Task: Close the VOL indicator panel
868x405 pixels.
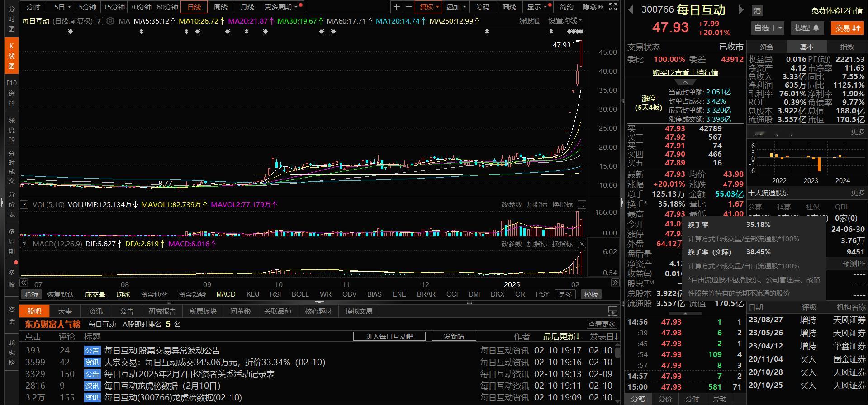Action: [582, 205]
